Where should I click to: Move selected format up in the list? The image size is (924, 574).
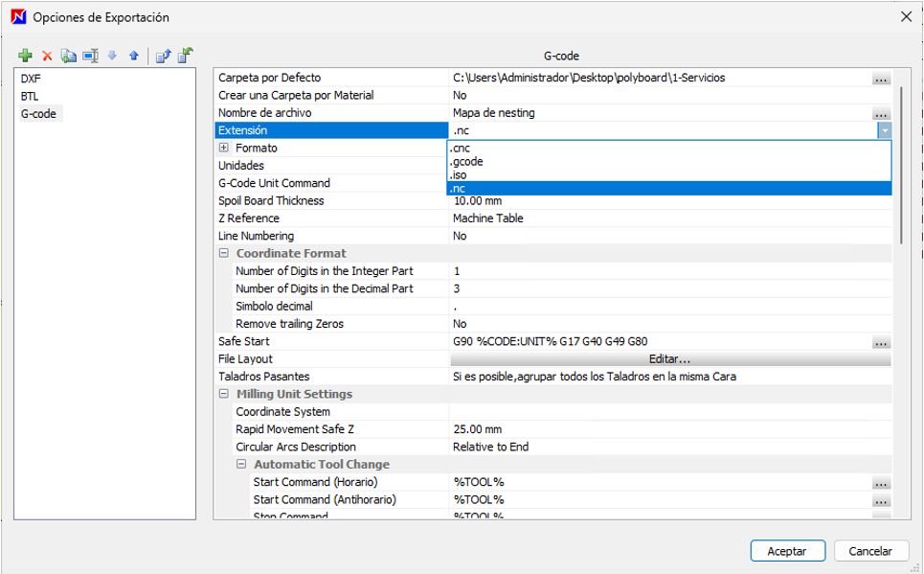[x=134, y=56]
